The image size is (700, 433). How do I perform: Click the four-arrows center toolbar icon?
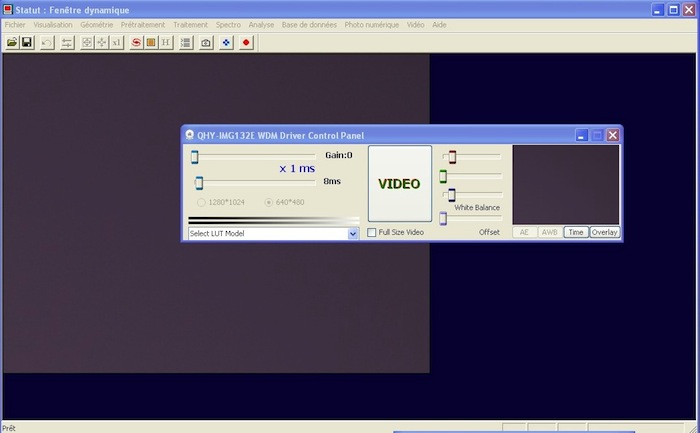point(102,42)
